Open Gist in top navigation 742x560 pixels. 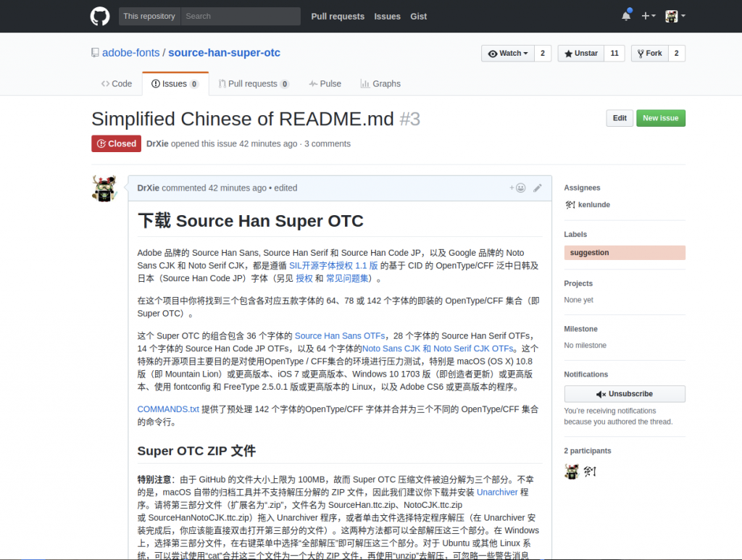click(x=418, y=16)
